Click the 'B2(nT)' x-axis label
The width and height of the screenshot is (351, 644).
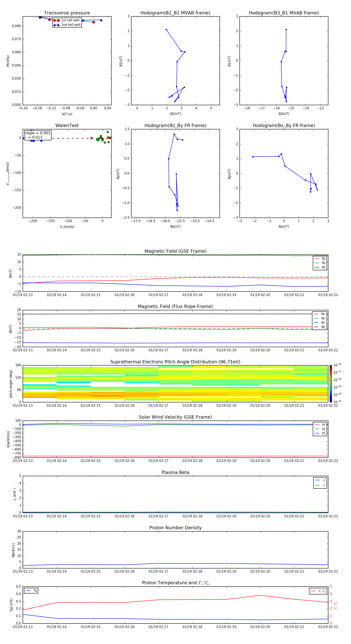coord(175,114)
